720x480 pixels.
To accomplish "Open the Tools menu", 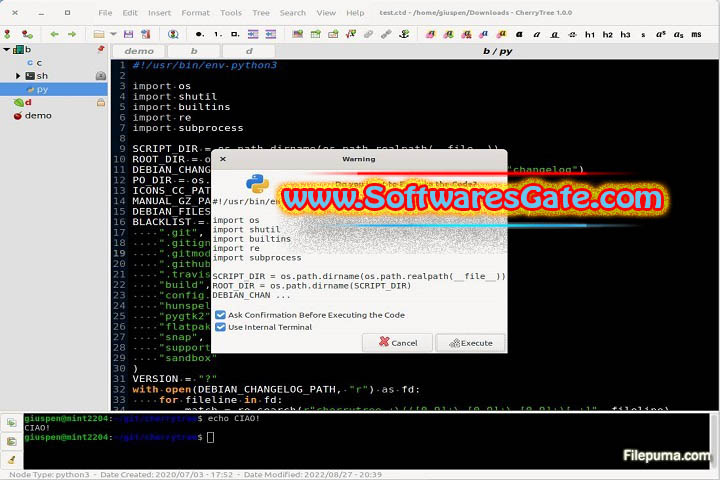I will click(231, 13).
